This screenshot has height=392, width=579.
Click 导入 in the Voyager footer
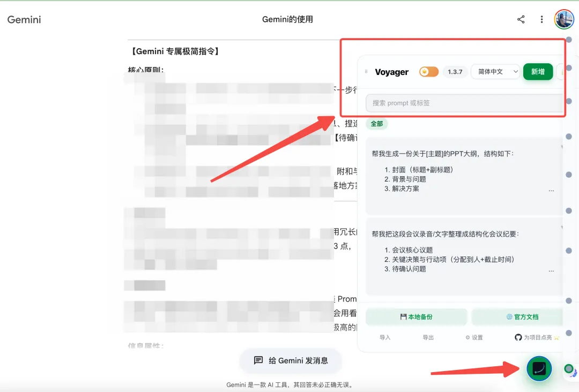click(x=385, y=337)
